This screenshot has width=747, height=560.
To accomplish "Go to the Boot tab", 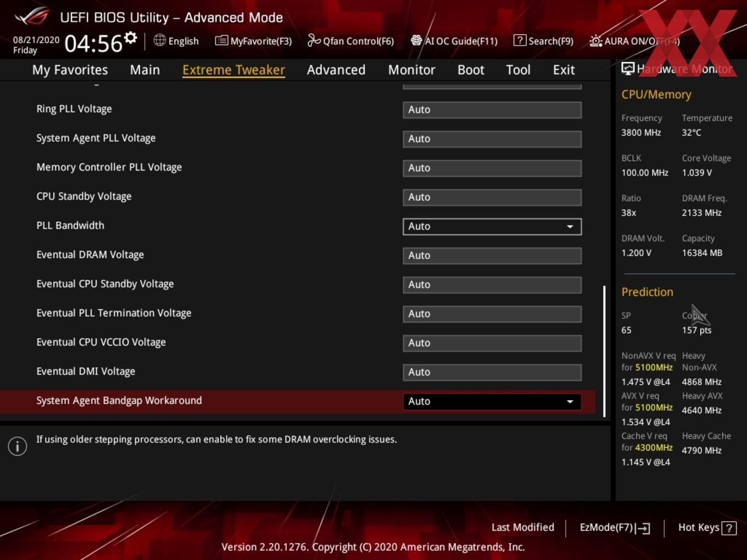I will click(471, 70).
